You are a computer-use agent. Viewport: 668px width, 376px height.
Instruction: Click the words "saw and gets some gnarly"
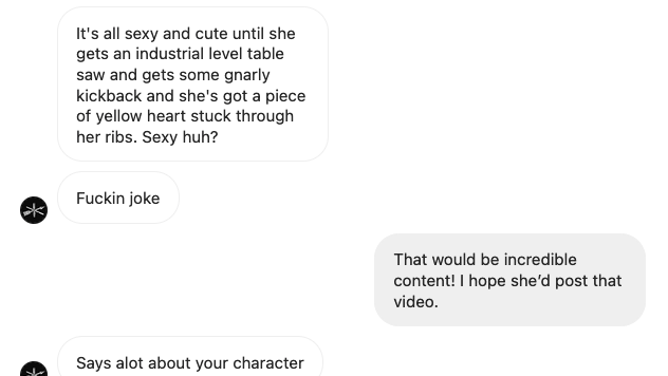click(173, 75)
